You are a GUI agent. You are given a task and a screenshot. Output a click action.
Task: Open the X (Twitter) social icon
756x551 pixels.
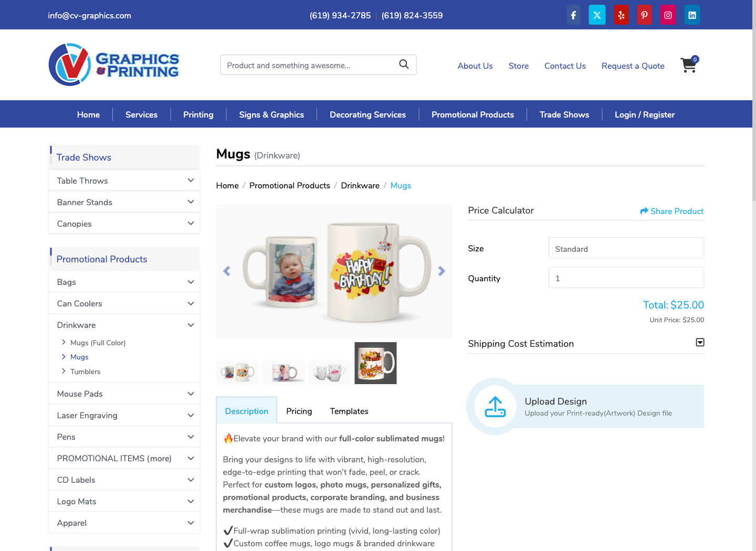(597, 15)
